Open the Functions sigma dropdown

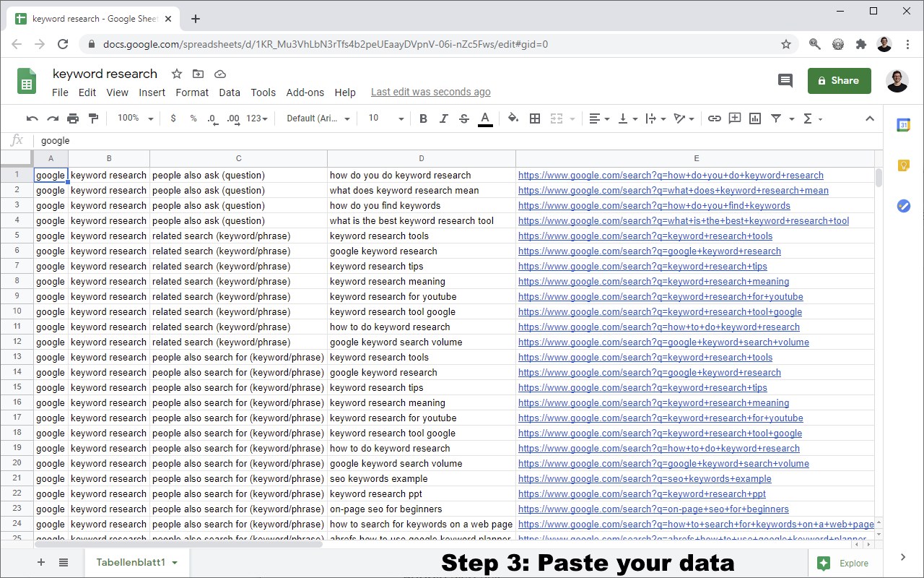click(x=812, y=118)
